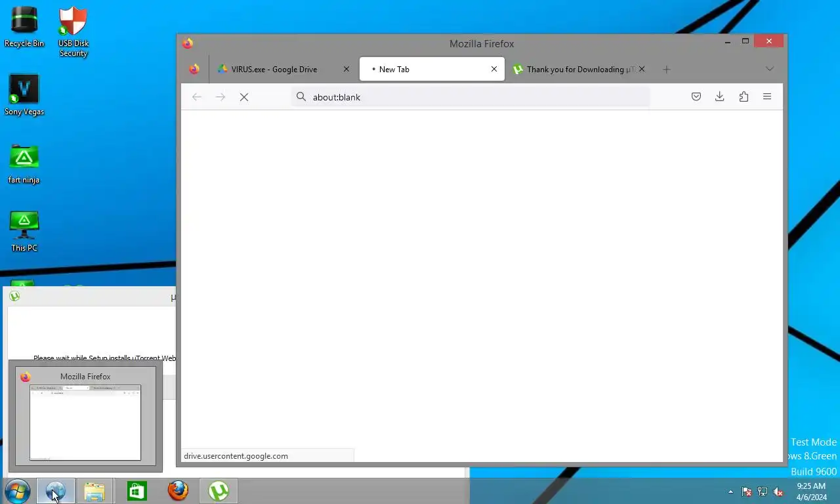This screenshot has height=504, width=840.
Task: Switch to Thank you for Downloading µTorrent tab
Action: coord(579,69)
